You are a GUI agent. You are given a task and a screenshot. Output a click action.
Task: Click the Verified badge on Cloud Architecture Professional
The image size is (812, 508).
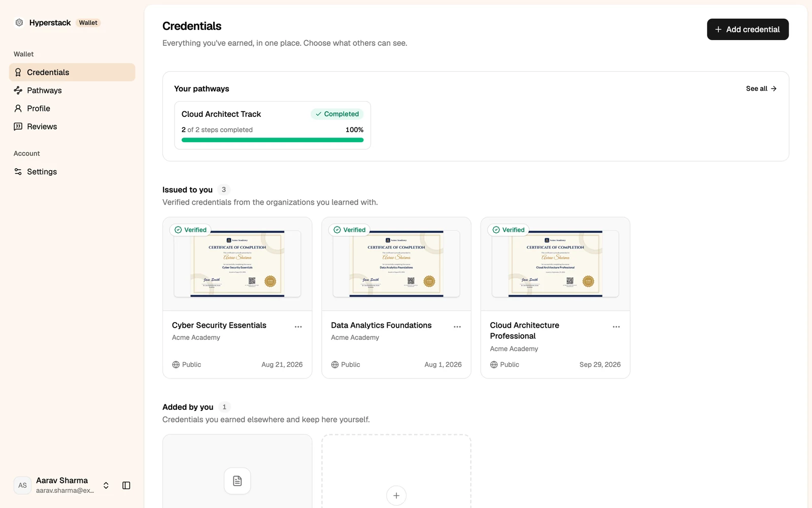click(508, 230)
